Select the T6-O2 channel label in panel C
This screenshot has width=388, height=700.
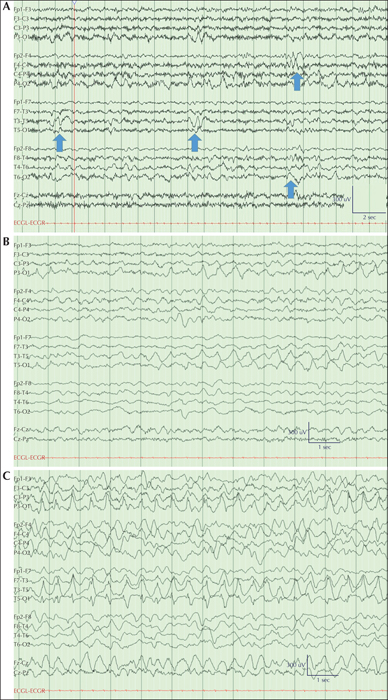22,645
